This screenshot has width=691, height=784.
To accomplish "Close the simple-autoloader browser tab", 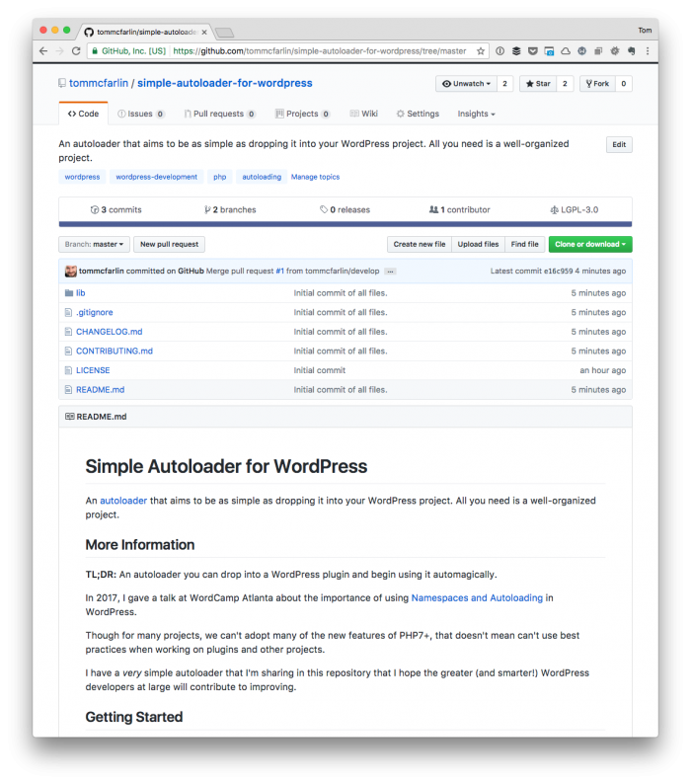I will [x=204, y=32].
